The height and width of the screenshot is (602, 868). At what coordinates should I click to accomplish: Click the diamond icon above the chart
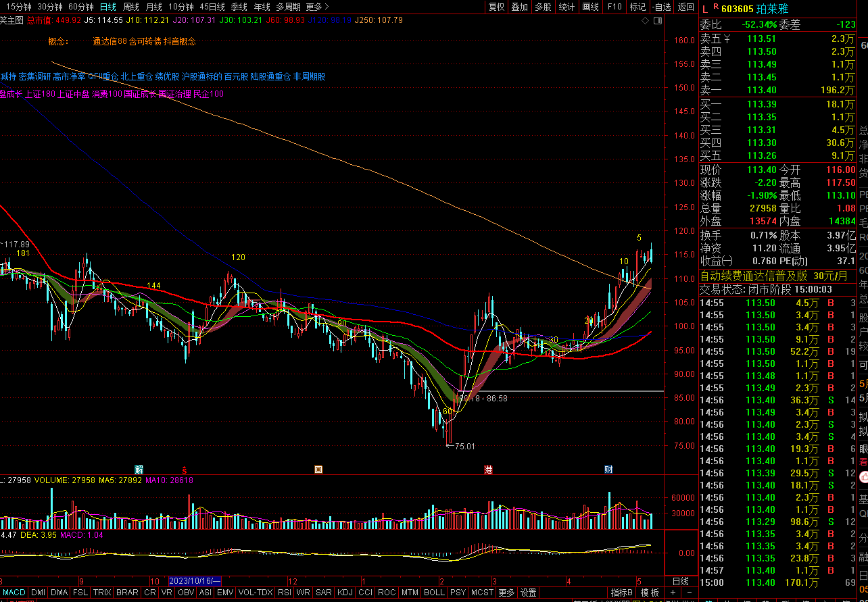(645, 21)
